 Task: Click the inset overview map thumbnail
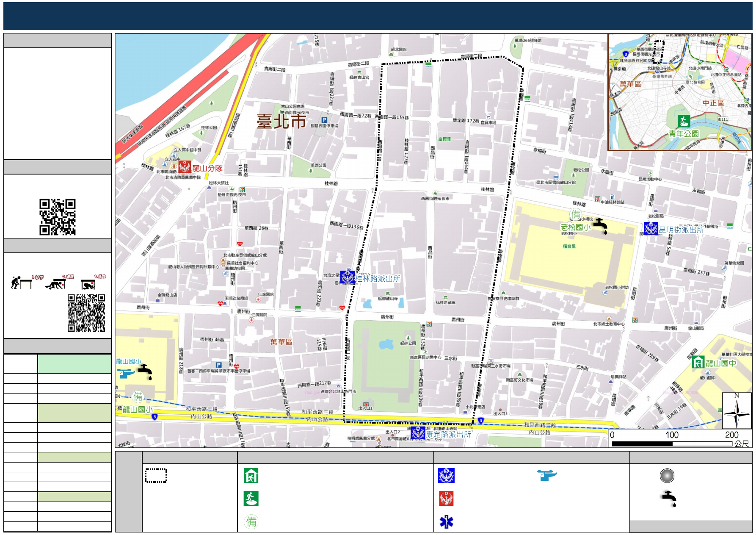click(x=680, y=92)
